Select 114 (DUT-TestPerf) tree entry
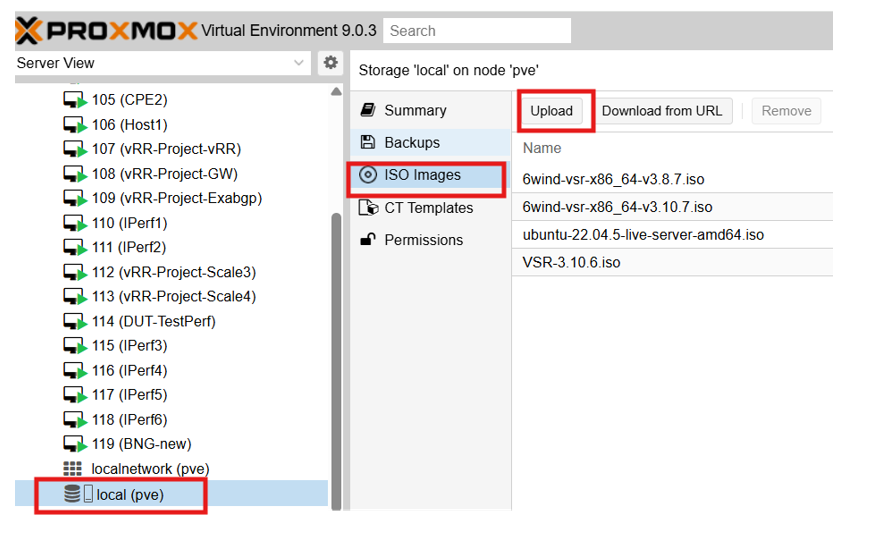The image size is (882, 535). pyautogui.click(x=154, y=321)
